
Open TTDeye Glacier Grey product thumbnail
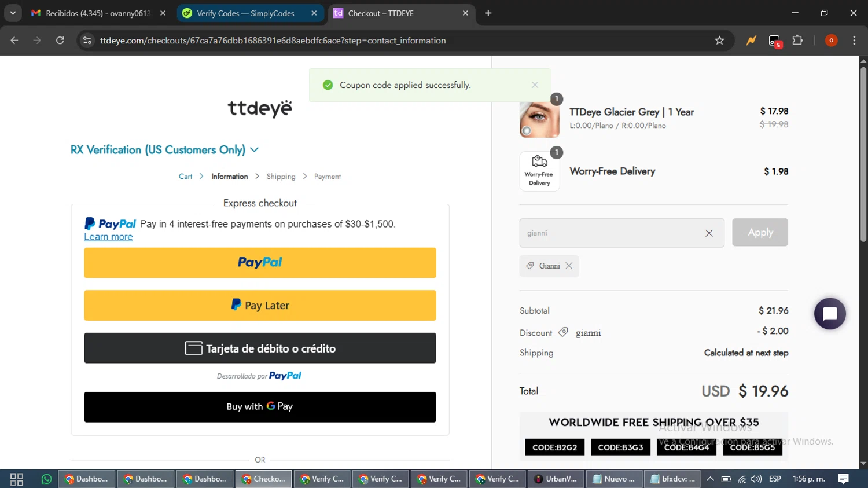(x=539, y=119)
